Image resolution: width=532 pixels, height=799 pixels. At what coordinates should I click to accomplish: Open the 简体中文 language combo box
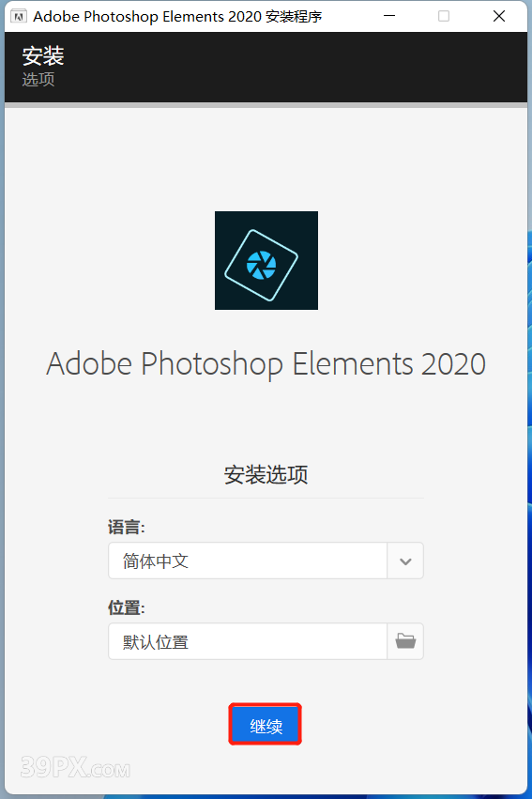(x=266, y=561)
